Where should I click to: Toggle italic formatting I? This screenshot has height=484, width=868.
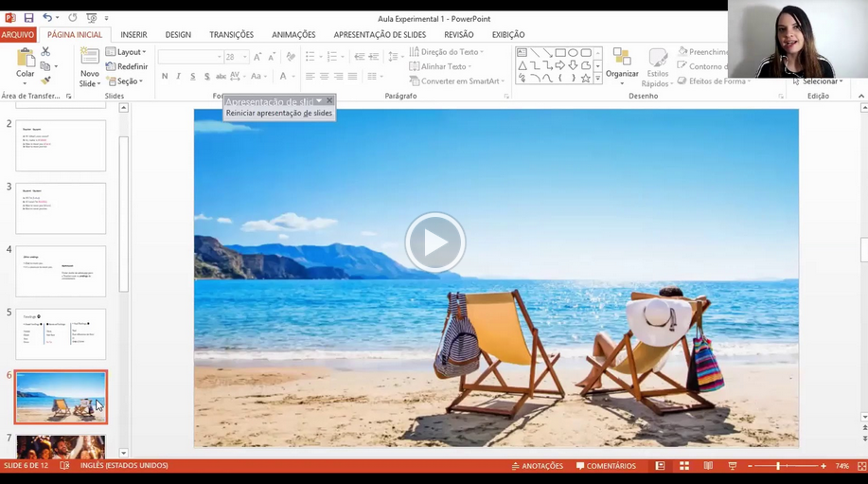pyautogui.click(x=178, y=77)
